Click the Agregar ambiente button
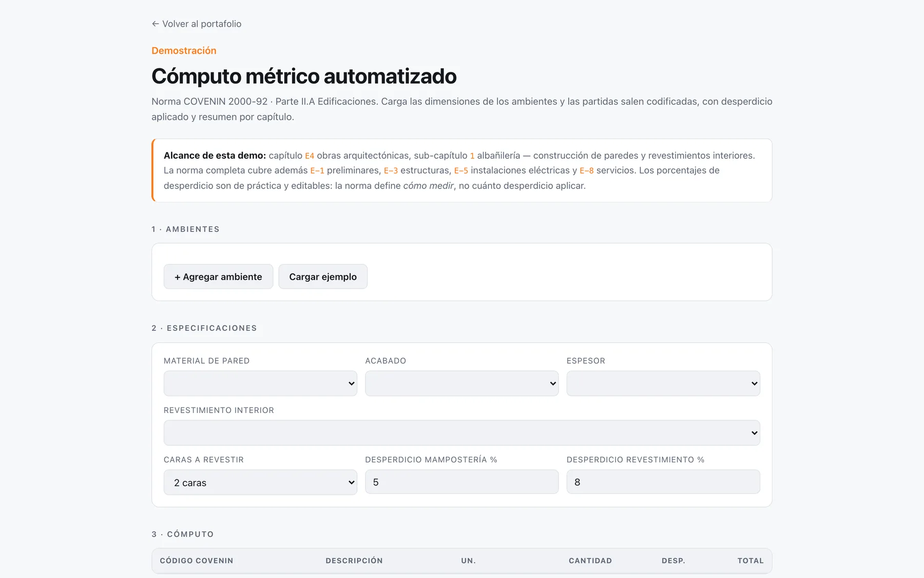924x578 pixels. [218, 276]
